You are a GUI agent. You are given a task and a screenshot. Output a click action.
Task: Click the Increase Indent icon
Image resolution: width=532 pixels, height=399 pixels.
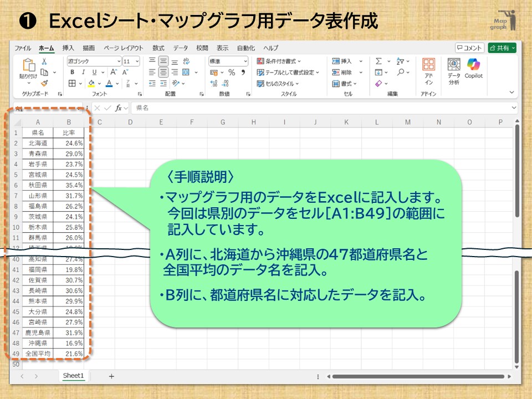point(163,83)
